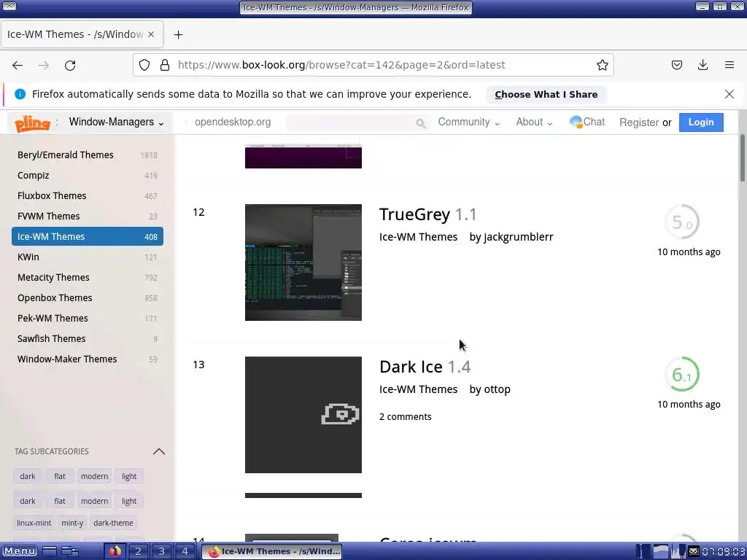747x560 pixels.
Task: Filter by the dark-theme tag
Action: pos(113,523)
